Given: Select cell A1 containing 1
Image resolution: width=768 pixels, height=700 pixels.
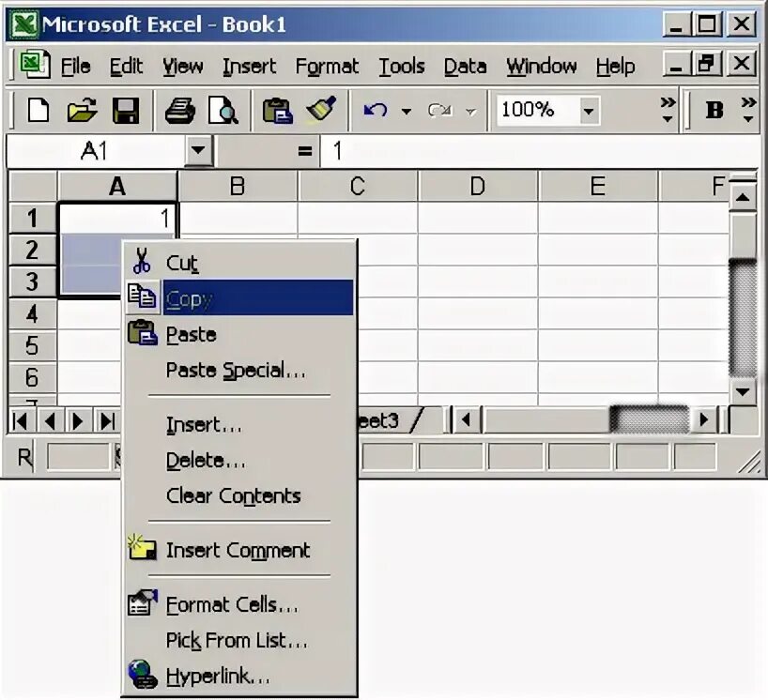Looking at the screenshot, I should [x=117, y=218].
